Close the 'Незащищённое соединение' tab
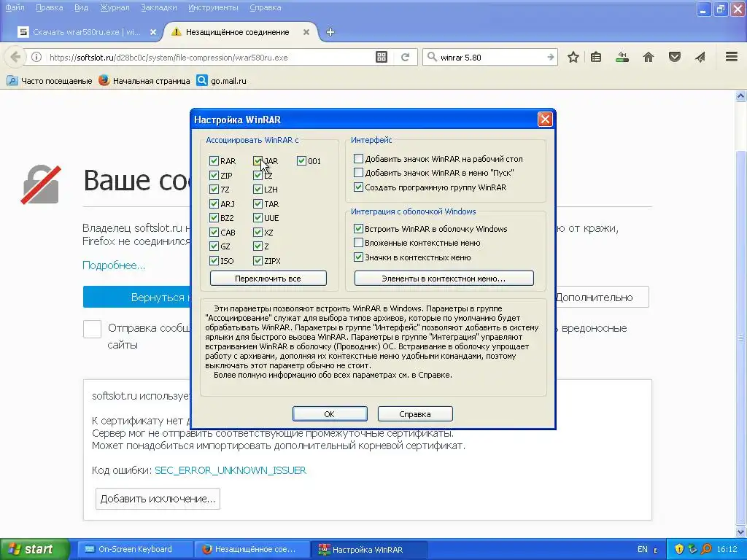Image resolution: width=747 pixels, height=560 pixels. (306, 32)
